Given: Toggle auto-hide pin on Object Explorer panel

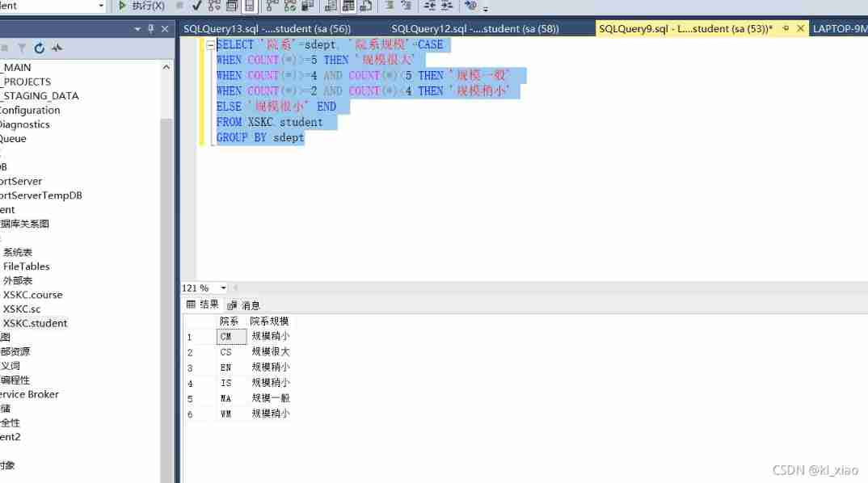Looking at the screenshot, I should [x=152, y=27].
